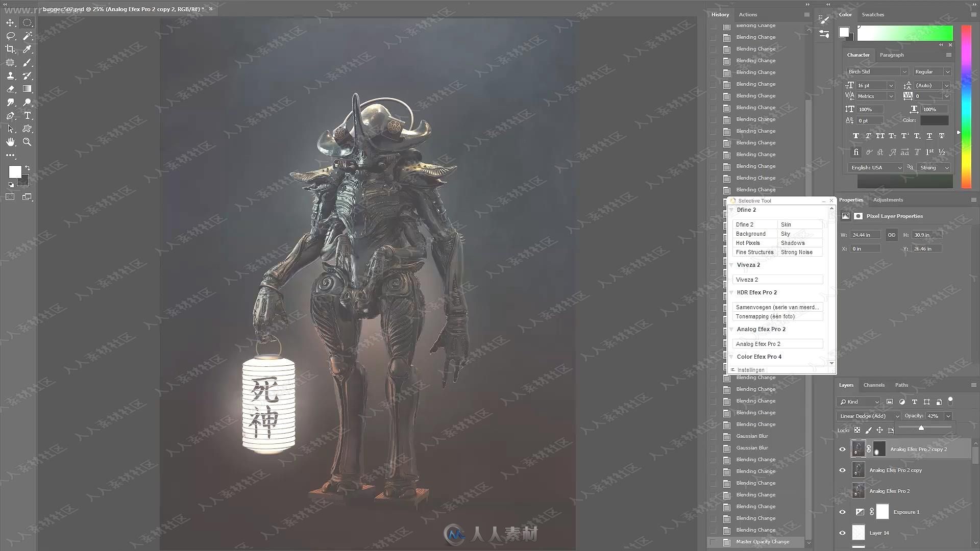The width and height of the screenshot is (980, 551).
Task: Open the Metrics kerning dropdown
Action: (891, 96)
